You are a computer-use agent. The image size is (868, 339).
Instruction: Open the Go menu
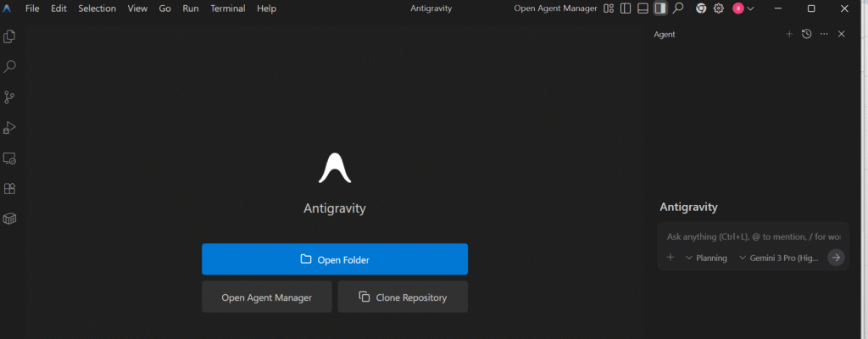(165, 8)
